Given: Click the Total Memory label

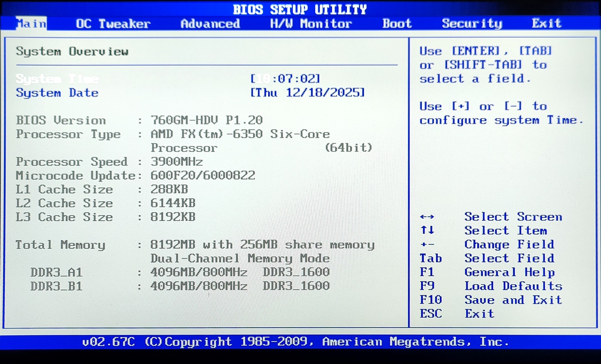Looking at the screenshot, I should pyautogui.click(x=61, y=245).
